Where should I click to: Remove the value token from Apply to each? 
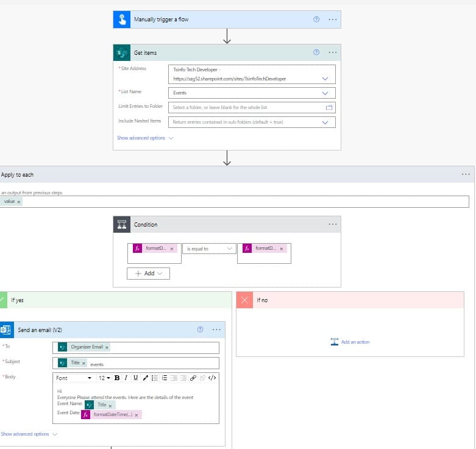[19, 202]
